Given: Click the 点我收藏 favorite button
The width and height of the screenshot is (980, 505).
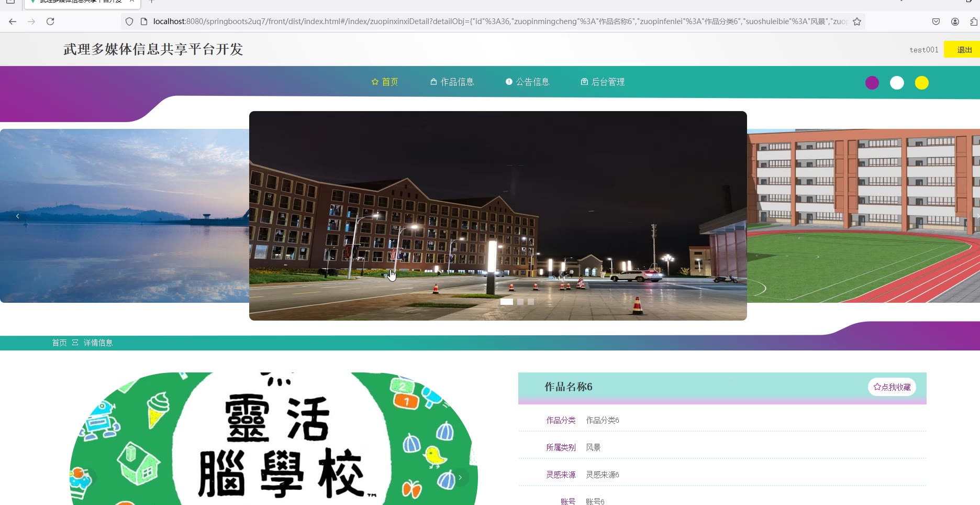Looking at the screenshot, I should [x=892, y=387].
